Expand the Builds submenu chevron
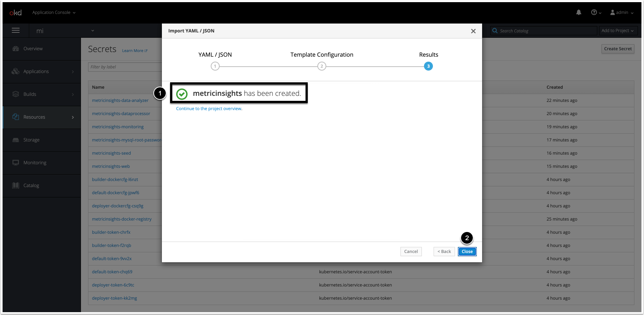644x315 pixels. pyautogui.click(x=73, y=94)
